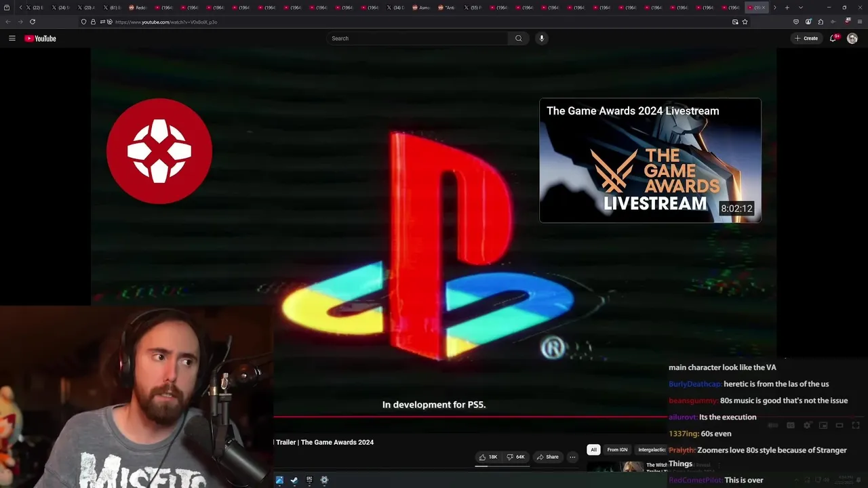Click the search magnifier button
This screenshot has width=868, height=488.
pyautogui.click(x=519, y=39)
